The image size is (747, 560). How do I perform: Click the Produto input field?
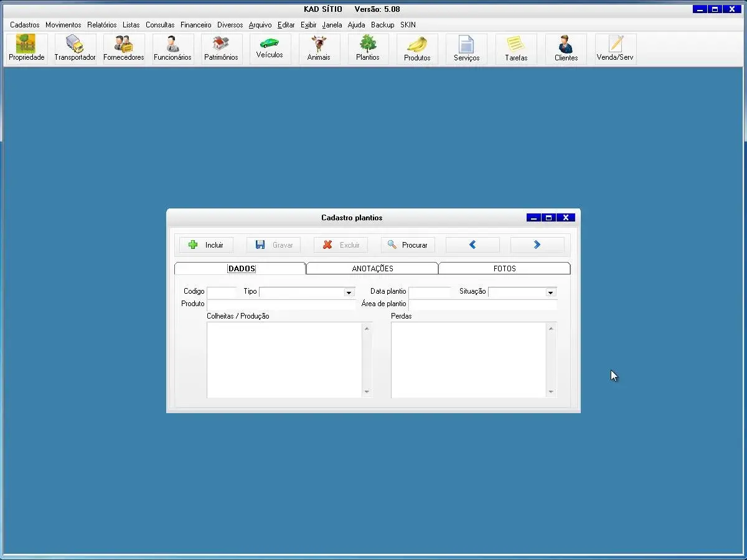click(x=281, y=304)
